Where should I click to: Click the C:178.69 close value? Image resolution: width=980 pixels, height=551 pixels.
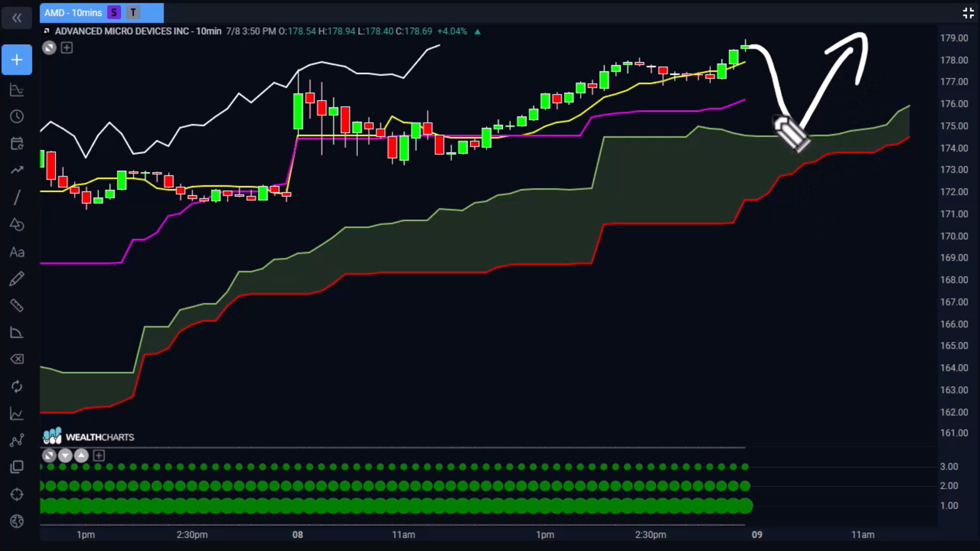(x=414, y=31)
